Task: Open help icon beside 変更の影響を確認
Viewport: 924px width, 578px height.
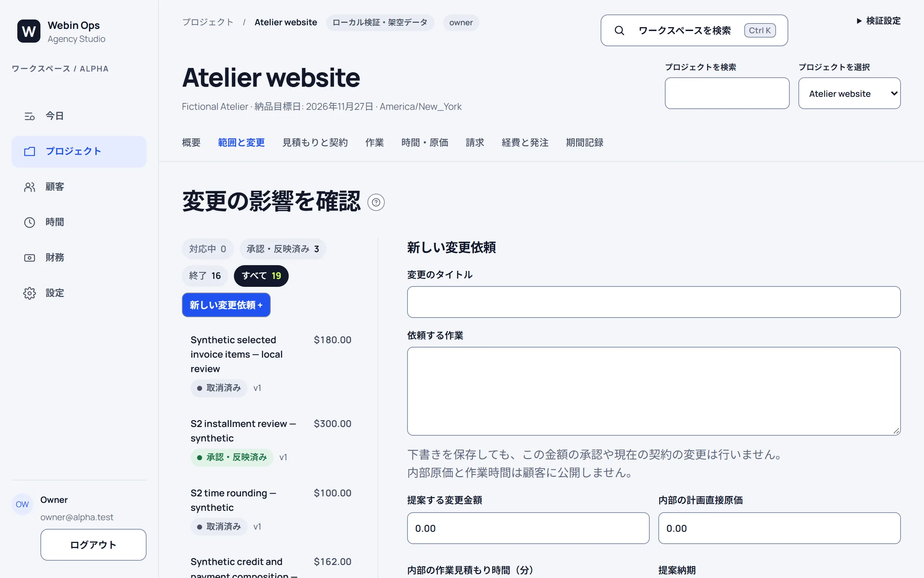Action: [x=376, y=202]
